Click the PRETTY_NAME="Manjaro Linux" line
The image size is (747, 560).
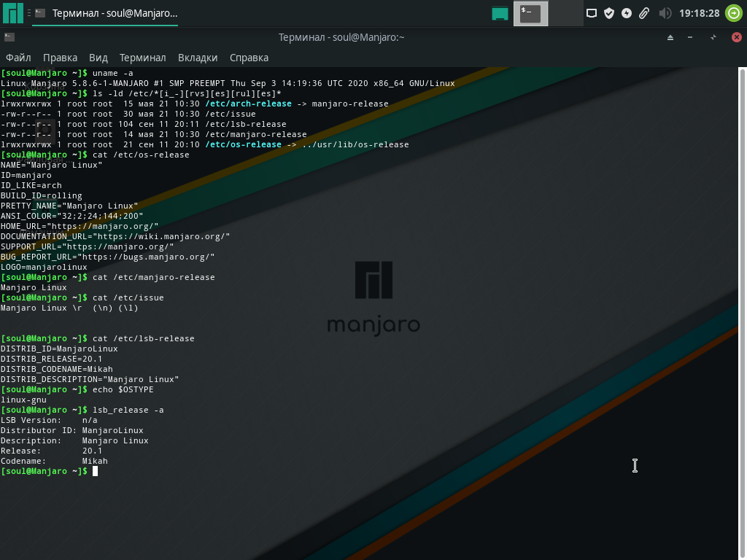coord(69,206)
